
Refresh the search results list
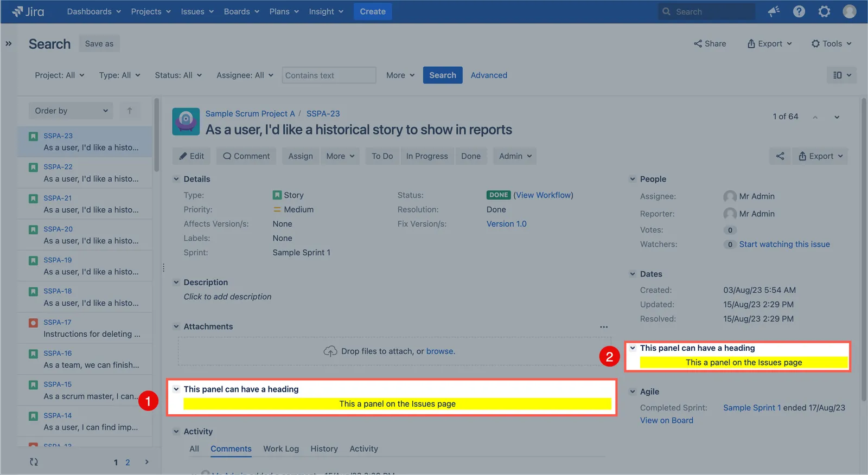[34, 462]
